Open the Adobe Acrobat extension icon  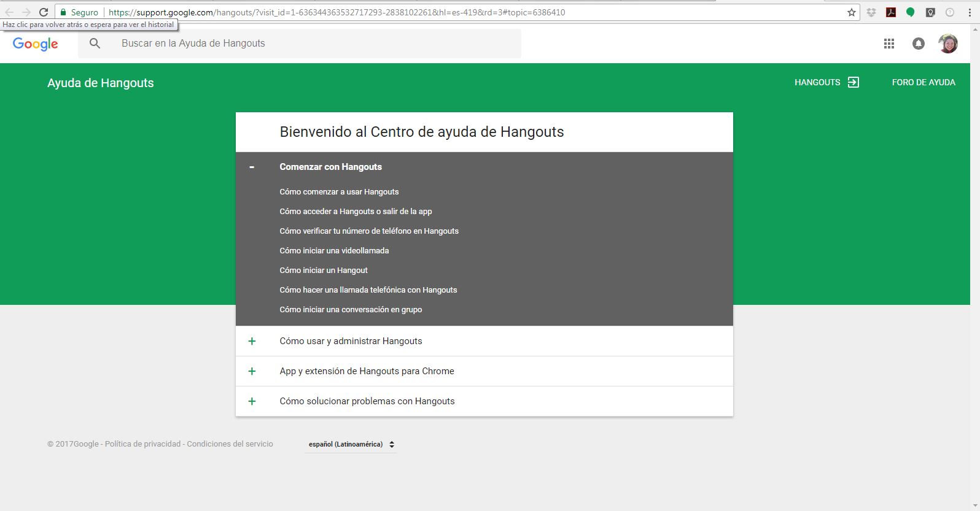[x=891, y=12]
